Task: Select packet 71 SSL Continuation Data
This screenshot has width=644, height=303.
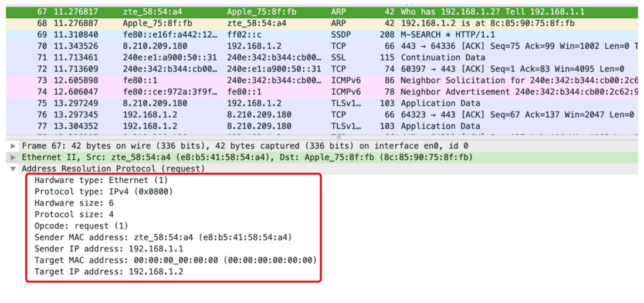Action: pyautogui.click(x=322, y=58)
